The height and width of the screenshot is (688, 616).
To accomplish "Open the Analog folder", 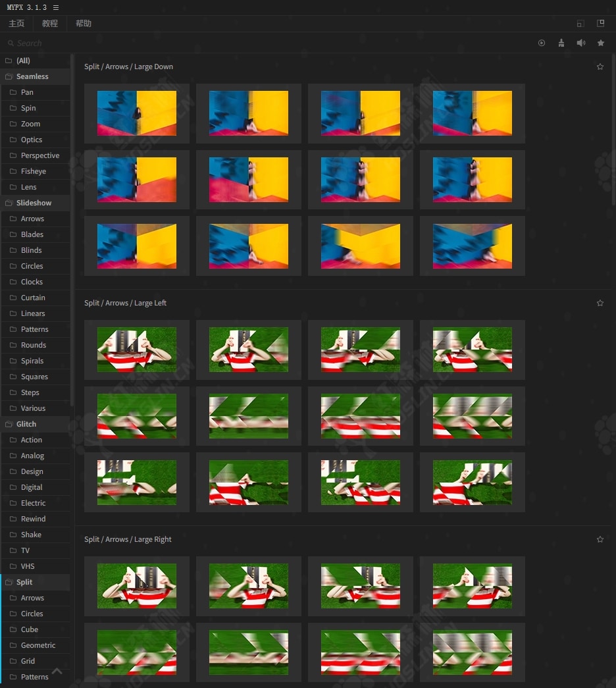I will tap(36, 456).
